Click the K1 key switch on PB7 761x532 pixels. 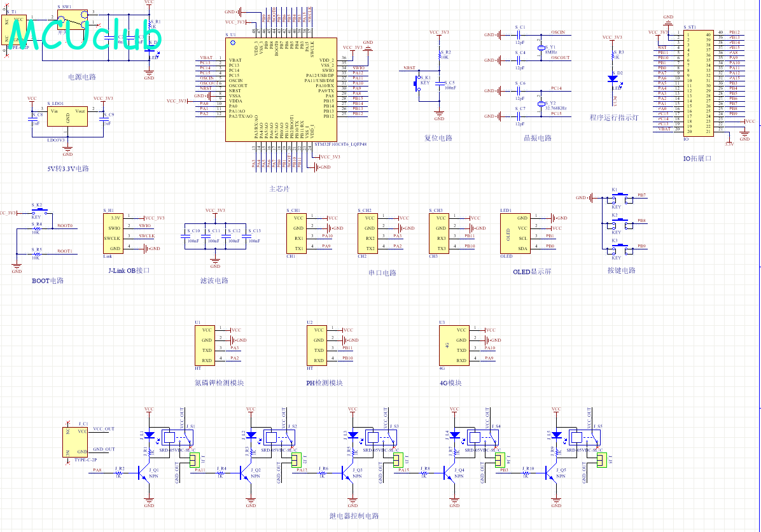(621, 199)
